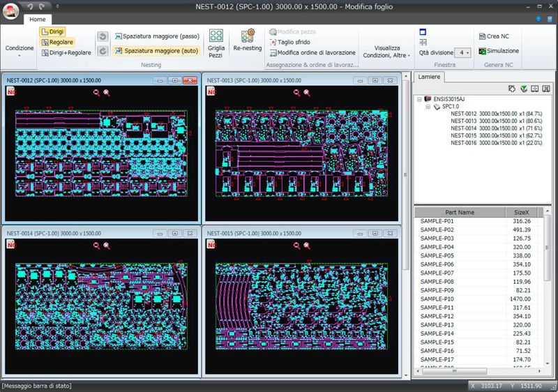Click the first magnifier icon in NEST-0013
The image size is (558, 392).
click(x=297, y=91)
